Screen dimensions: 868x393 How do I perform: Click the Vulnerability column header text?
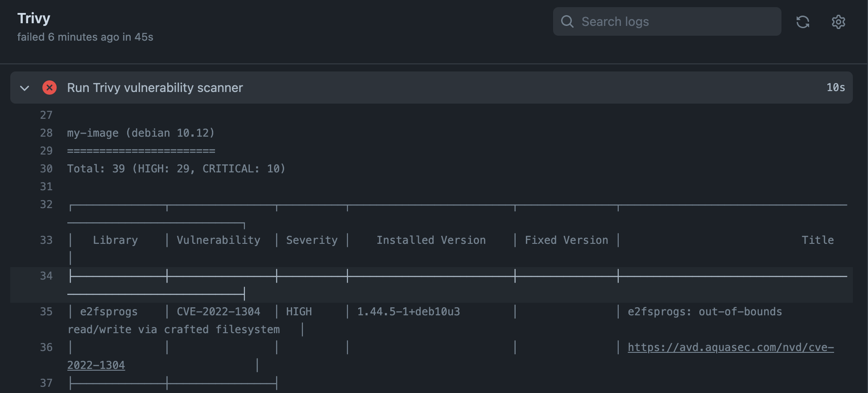coord(219,240)
